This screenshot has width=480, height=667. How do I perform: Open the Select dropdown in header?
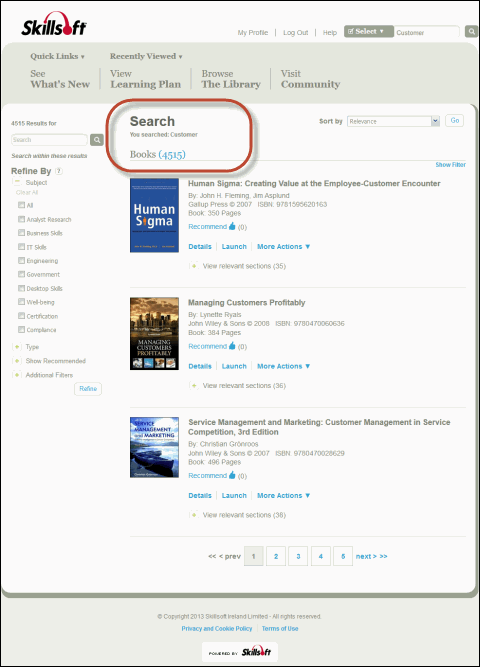pos(369,31)
